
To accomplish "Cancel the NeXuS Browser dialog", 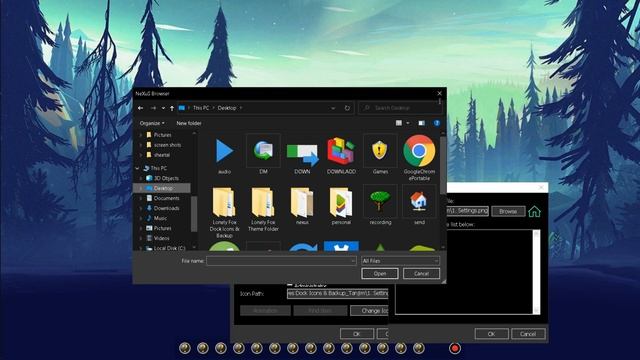I will 421,273.
